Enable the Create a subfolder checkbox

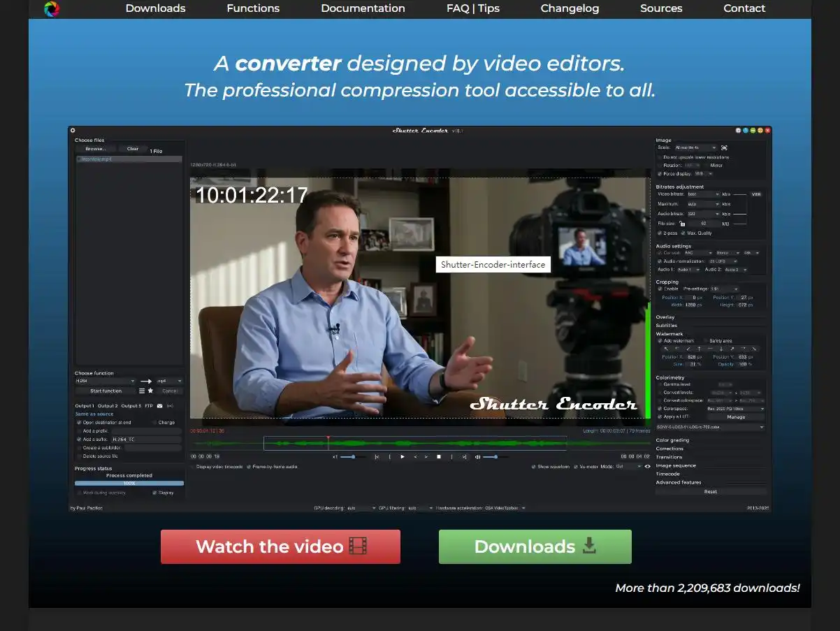click(79, 448)
